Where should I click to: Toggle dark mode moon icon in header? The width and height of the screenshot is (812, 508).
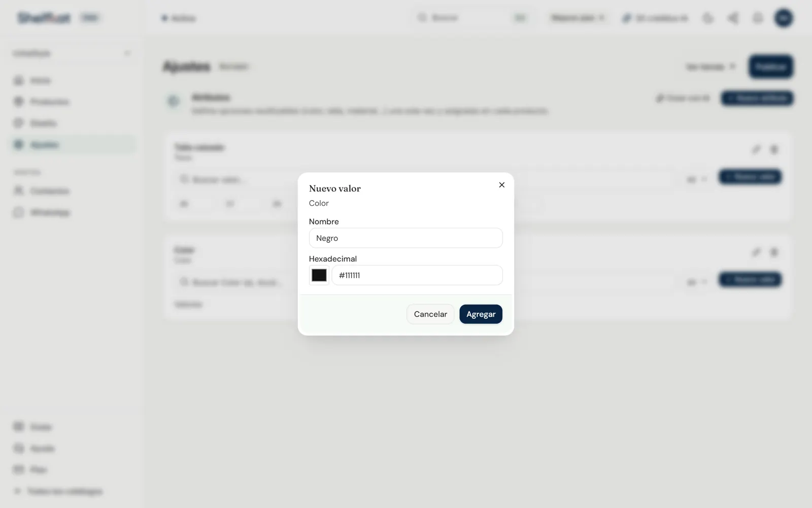pyautogui.click(x=708, y=18)
